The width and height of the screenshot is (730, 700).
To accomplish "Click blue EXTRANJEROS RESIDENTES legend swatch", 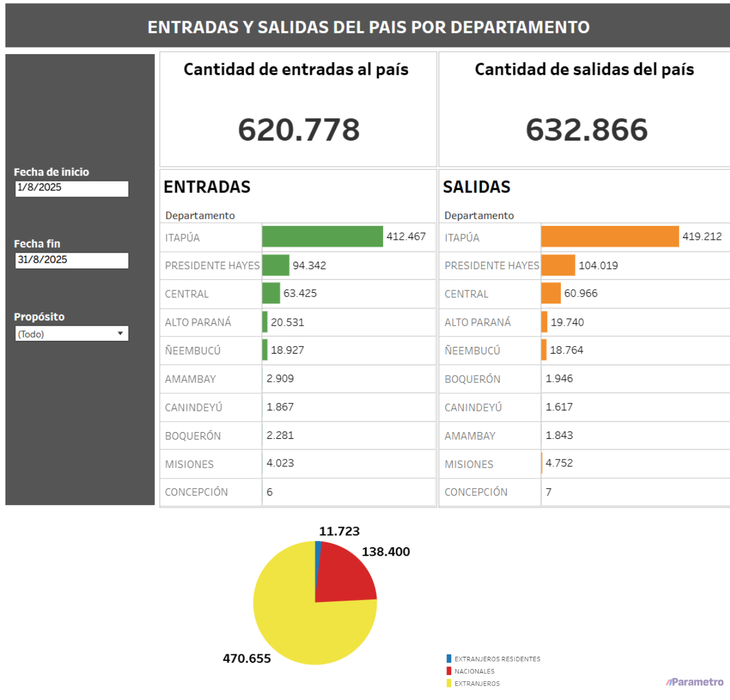I will 449,659.
